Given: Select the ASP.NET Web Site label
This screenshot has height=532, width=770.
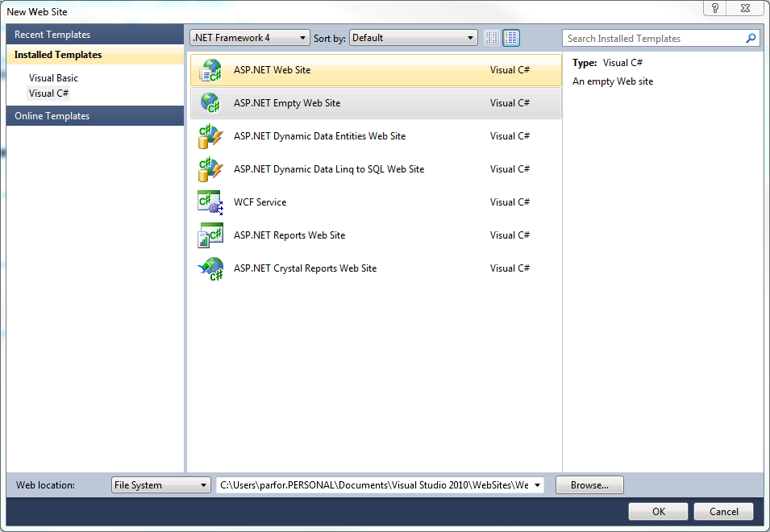Looking at the screenshot, I should point(272,70).
